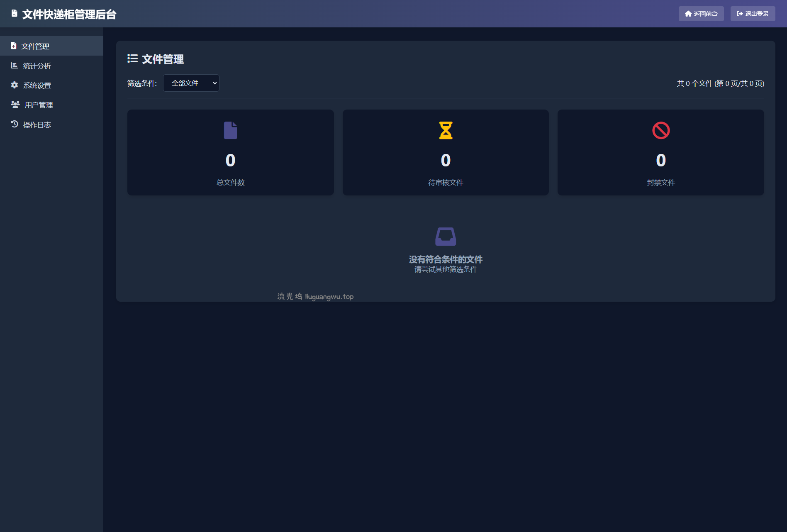Open 用户管理 in the sidebar
The image size is (787, 532).
(x=39, y=105)
